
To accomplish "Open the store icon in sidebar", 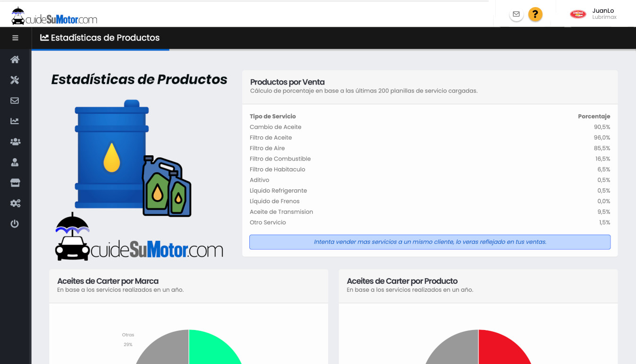I will [15, 183].
